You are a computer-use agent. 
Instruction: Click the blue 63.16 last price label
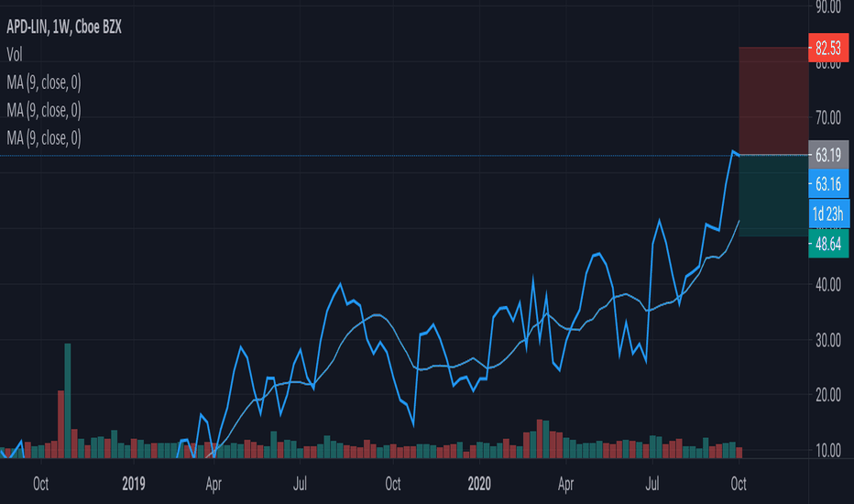point(828,184)
